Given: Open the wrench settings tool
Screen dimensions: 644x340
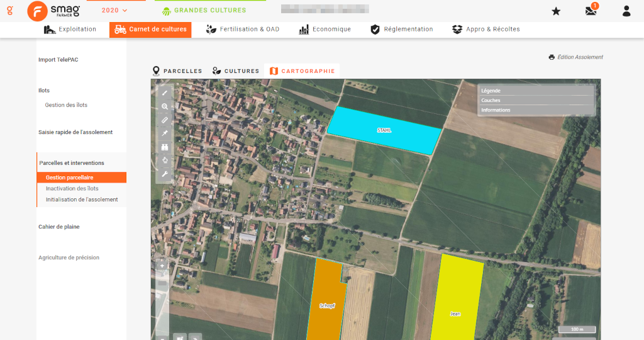Looking at the screenshot, I should 165,174.
